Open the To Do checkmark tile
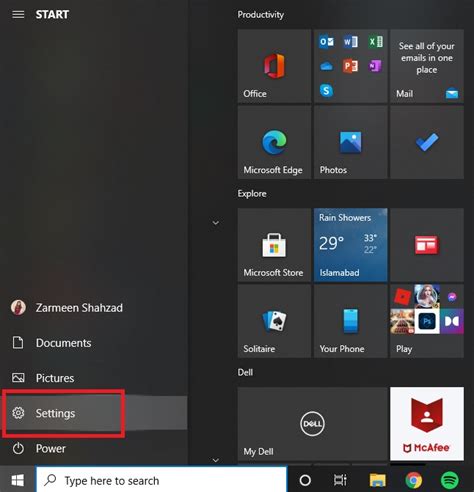The width and height of the screenshot is (474, 492). click(x=427, y=142)
